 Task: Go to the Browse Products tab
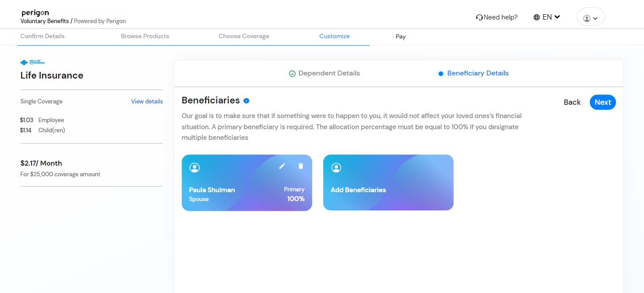click(x=145, y=36)
